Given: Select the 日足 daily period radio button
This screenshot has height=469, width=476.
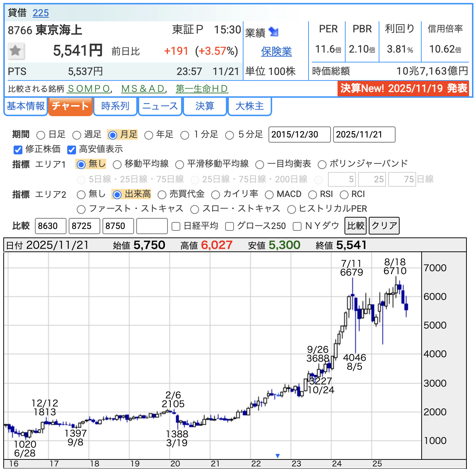Looking at the screenshot, I should (x=41, y=135).
